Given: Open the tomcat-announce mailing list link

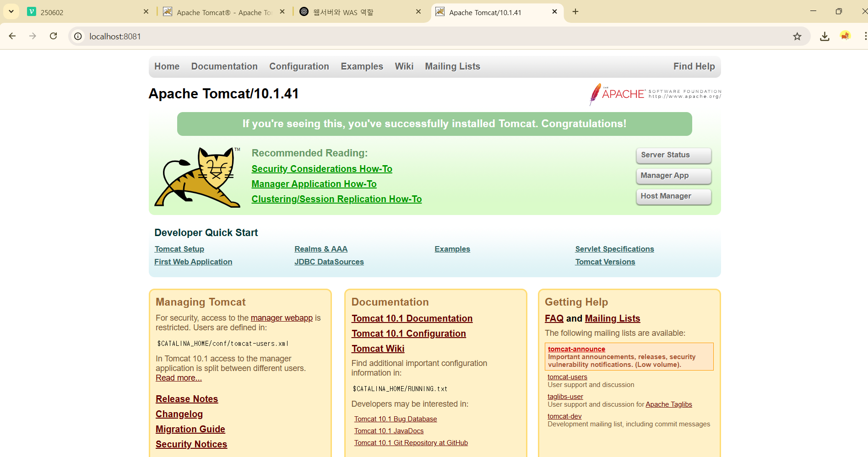Looking at the screenshot, I should tap(576, 349).
